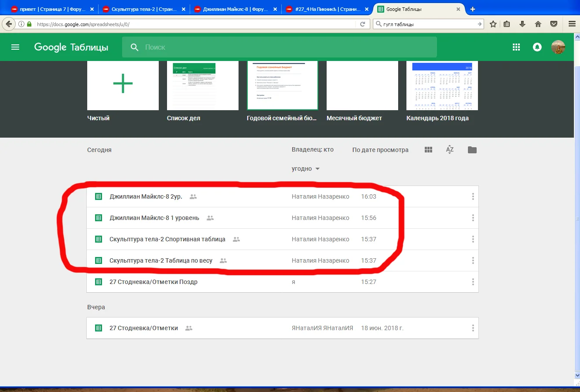
Task: Click the account profile avatar
Action: [x=558, y=47]
